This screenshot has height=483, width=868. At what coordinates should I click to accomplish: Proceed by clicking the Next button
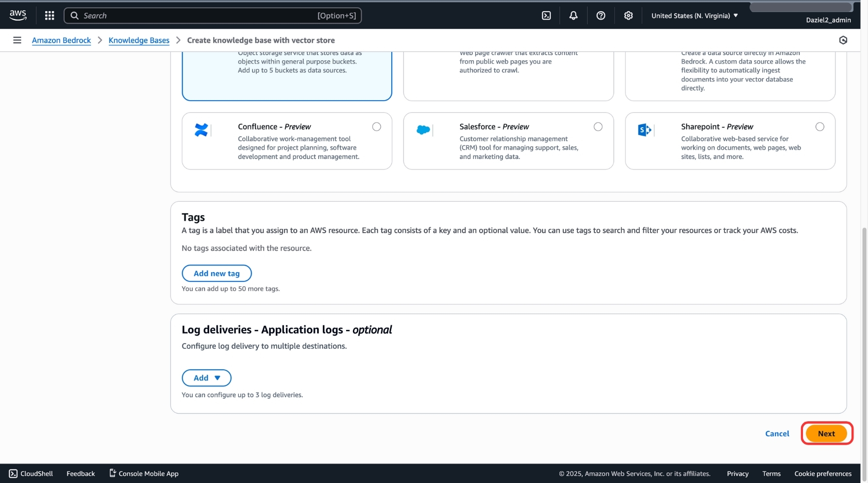pos(827,433)
